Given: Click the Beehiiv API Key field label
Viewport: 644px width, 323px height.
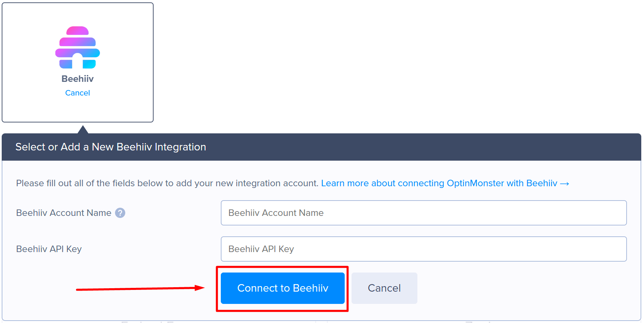Looking at the screenshot, I should [49, 249].
